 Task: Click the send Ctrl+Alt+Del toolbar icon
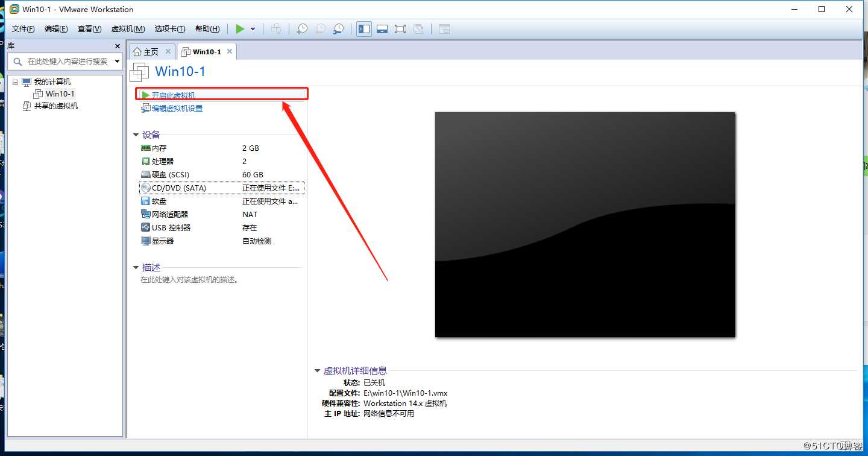(x=276, y=29)
